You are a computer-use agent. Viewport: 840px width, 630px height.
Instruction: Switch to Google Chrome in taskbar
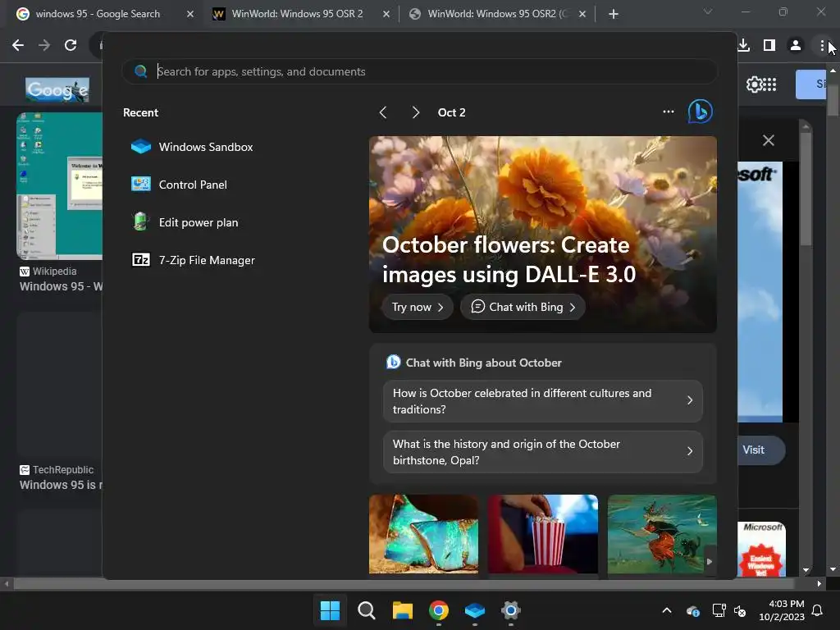438,610
